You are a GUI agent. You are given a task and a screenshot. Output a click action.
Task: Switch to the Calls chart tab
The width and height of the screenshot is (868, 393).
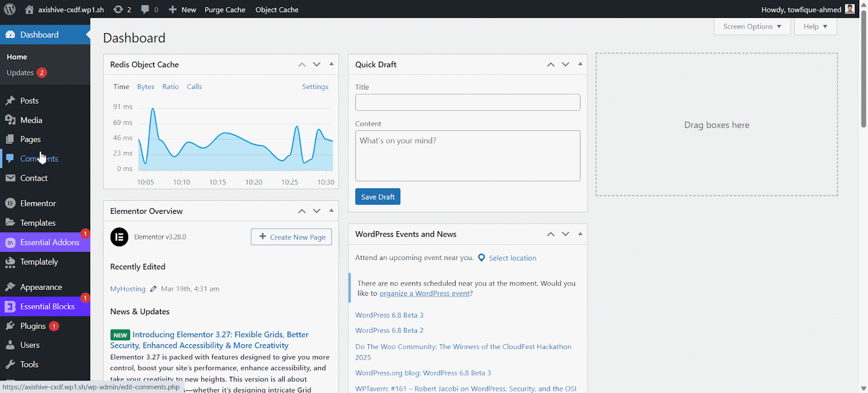coord(194,87)
